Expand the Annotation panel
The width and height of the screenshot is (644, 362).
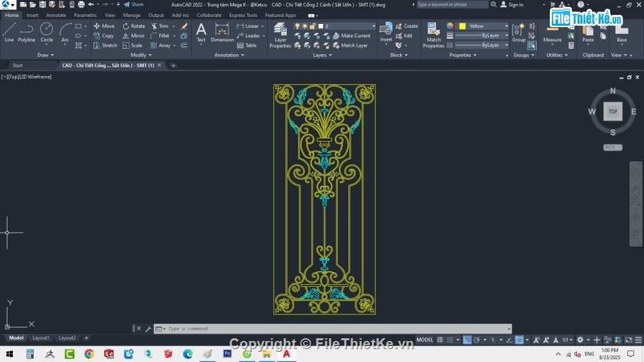(229, 55)
